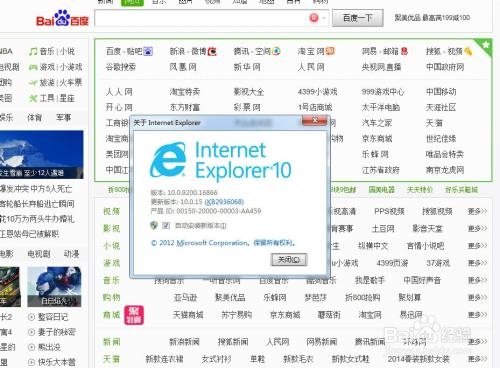Open the 东方财富 link

[x=185, y=107]
